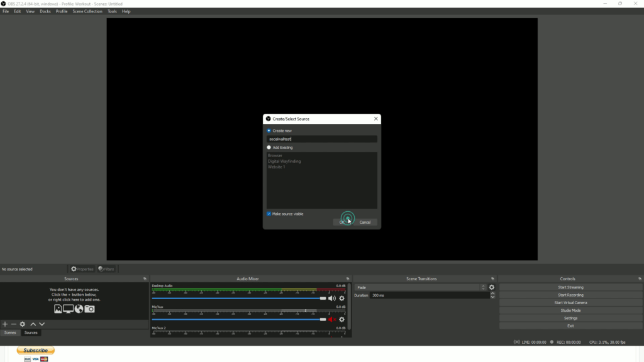Image resolution: width=644 pixels, height=362 pixels.
Task: Select the Add Existing radio button
Action: [x=269, y=146]
